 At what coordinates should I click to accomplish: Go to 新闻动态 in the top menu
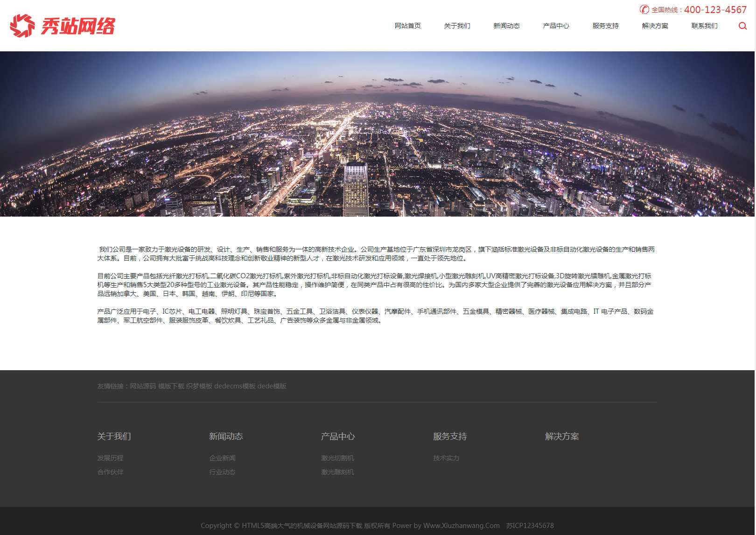[x=506, y=26]
